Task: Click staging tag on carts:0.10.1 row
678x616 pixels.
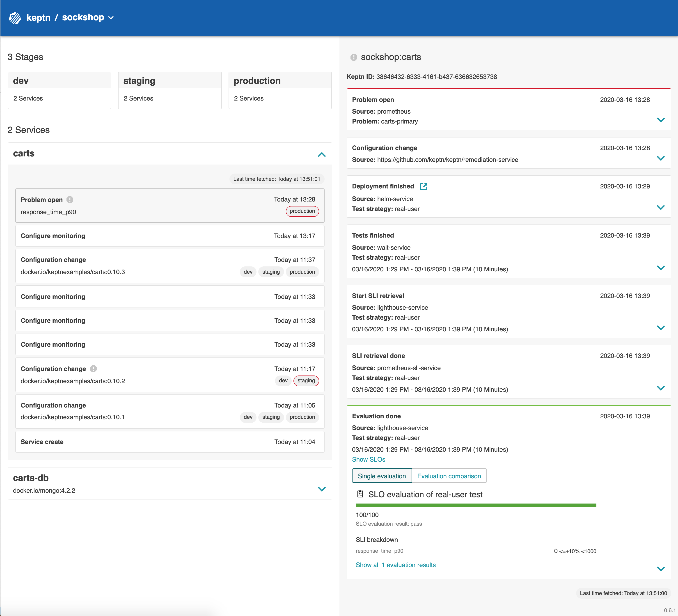Action: click(x=271, y=417)
